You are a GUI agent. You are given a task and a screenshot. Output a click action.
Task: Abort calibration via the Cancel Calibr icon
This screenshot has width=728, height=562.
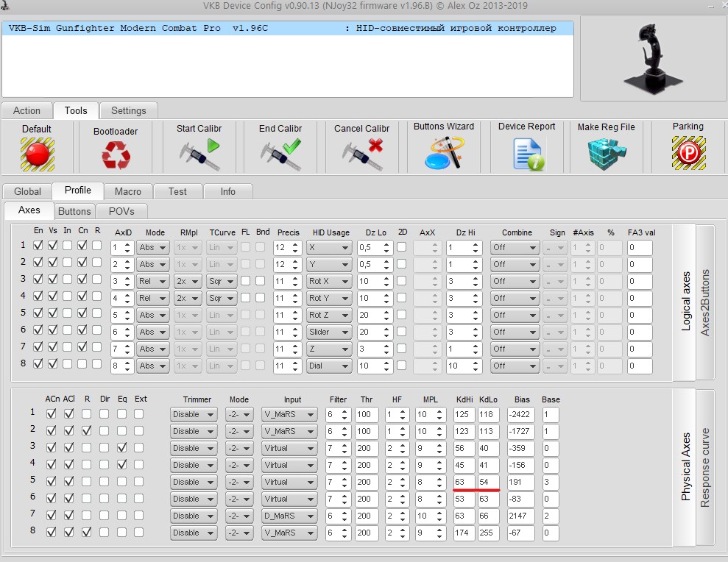point(362,154)
